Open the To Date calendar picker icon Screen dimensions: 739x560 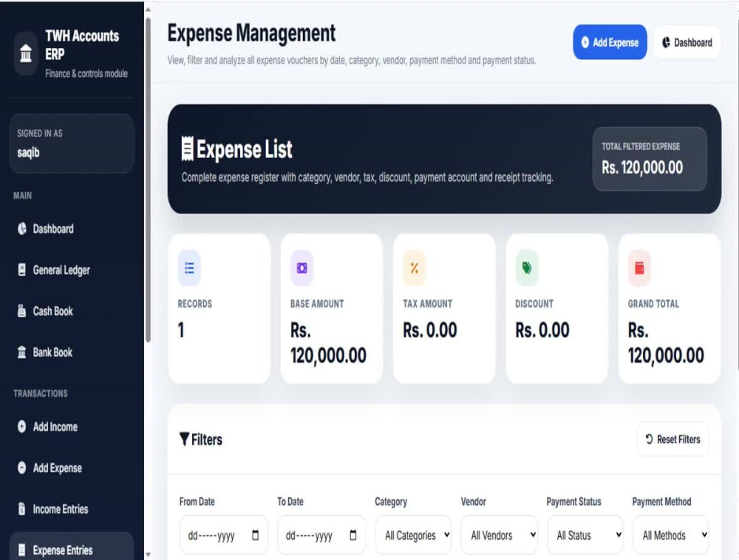click(x=353, y=535)
